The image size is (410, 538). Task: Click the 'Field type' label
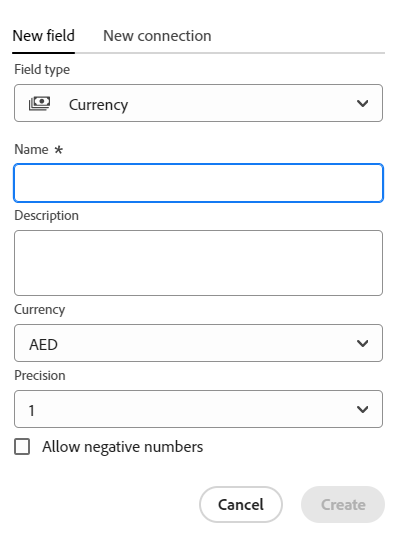[42, 70]
